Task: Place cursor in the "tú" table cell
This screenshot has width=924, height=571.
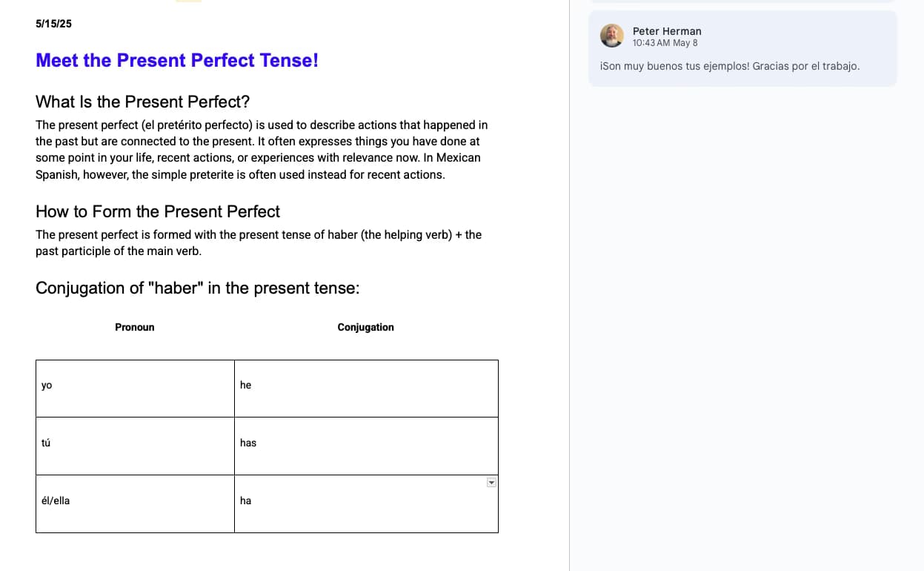Action: 135,446
